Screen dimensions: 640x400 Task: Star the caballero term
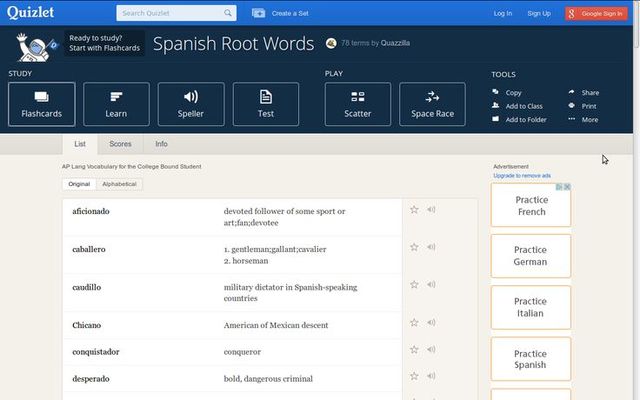(x=414, y=247)
